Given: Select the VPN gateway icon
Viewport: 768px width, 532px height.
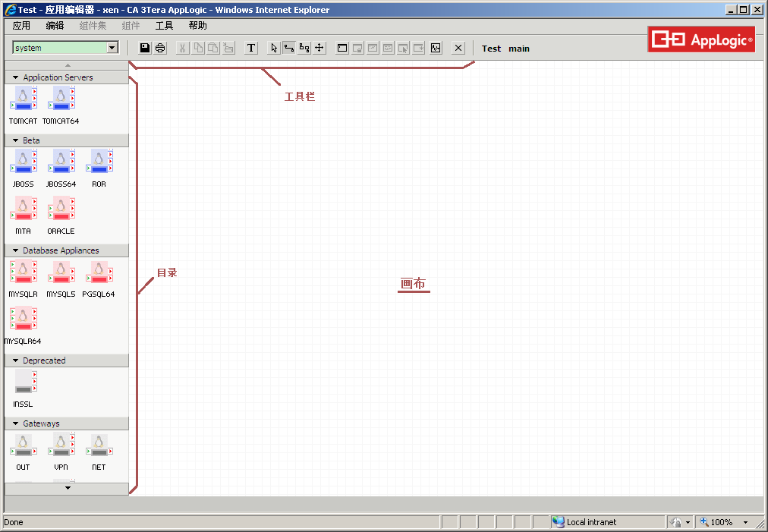Looking at the screenshot, I should 61,445.
